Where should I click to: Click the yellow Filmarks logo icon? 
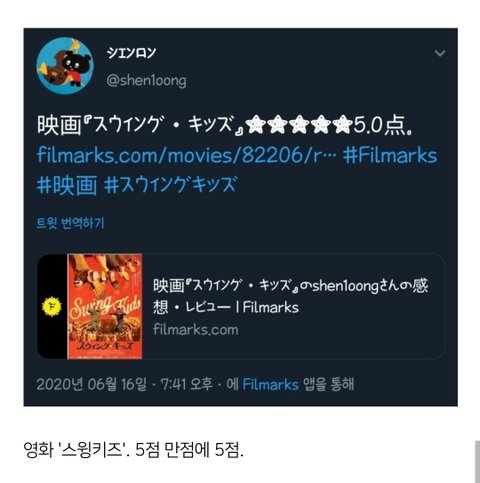[52, 306]
